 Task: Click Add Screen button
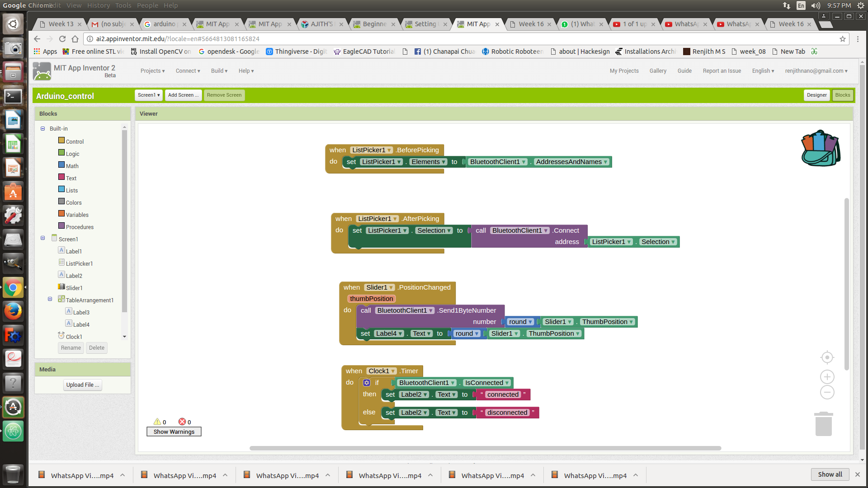183,95
